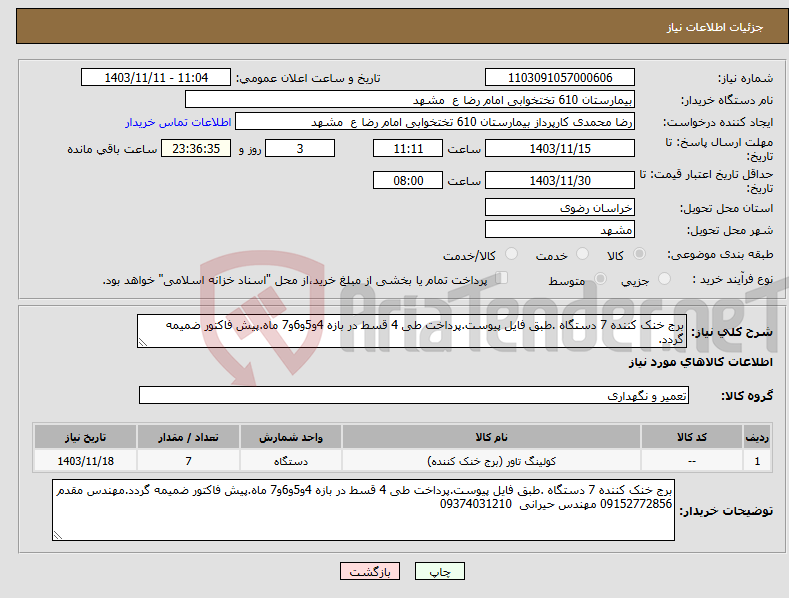
Task: Click the resize grip of شرح کلی نیاز textarea
Action: [142, 342]
